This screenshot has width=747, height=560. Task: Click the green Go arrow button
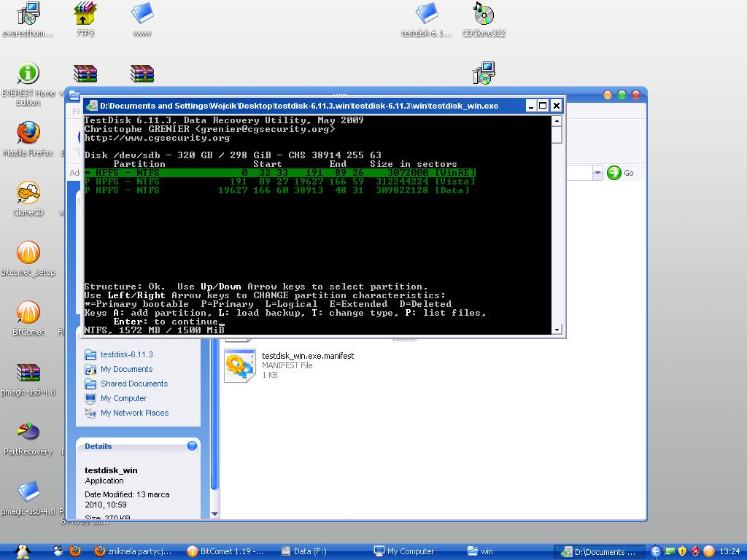(614, 173)
